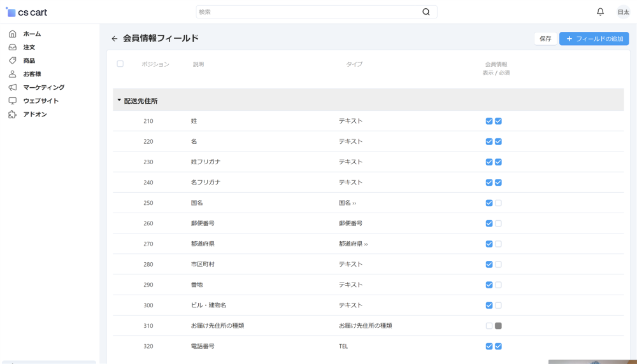Go back using the left arrow
Image resolution: width=637 pixels, height=364 pixels.
115,39
